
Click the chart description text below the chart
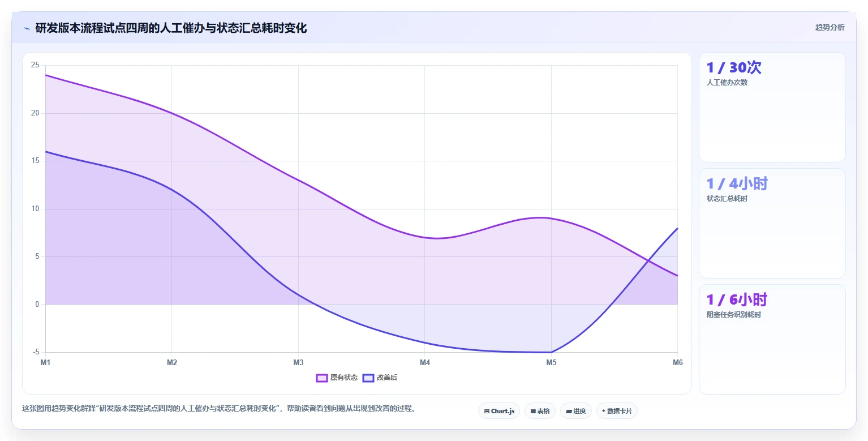tap(220, 408)
